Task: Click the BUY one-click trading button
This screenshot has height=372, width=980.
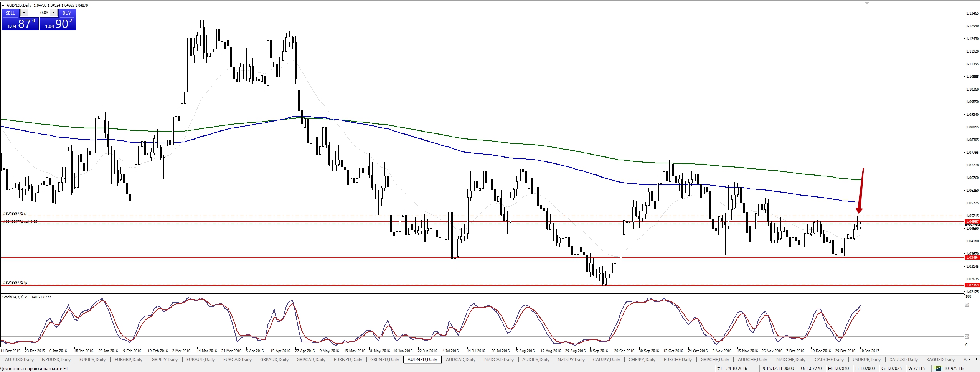Action: (x=67, y=13)
